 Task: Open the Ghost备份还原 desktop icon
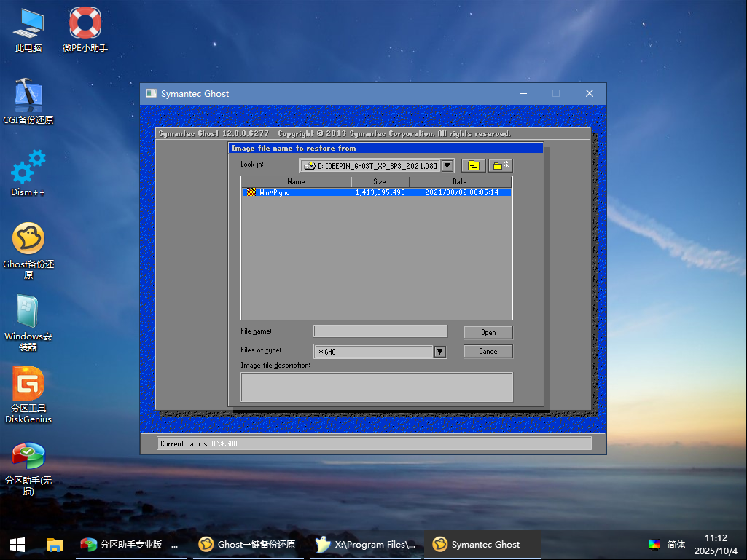28,251
